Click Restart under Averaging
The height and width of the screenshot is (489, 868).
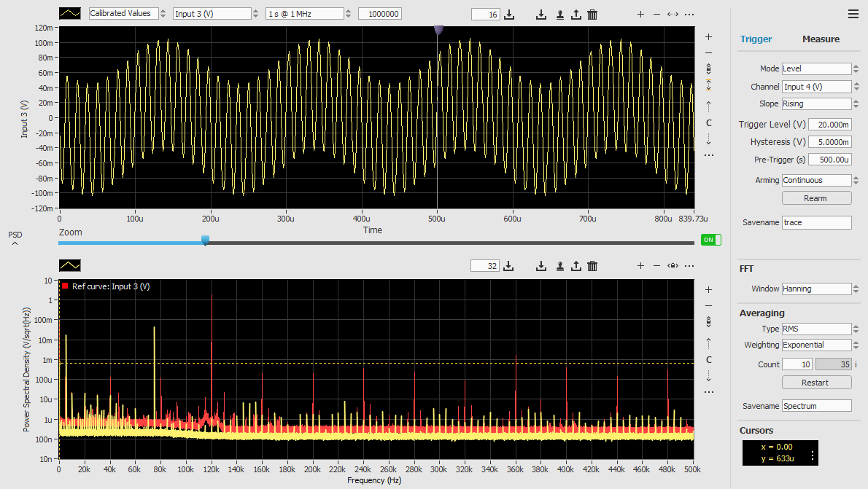point(816,382)
